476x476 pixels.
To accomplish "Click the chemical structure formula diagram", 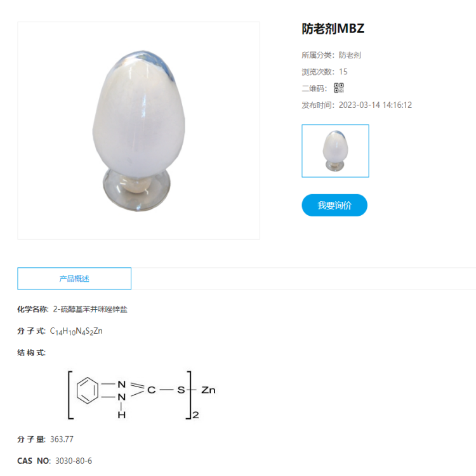I will [142, 395].
